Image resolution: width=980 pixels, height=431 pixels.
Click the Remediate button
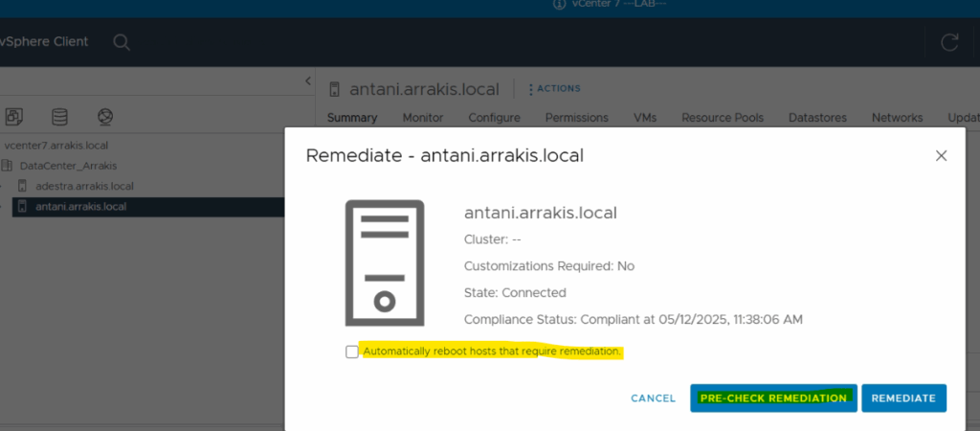(x=903, y=398)
